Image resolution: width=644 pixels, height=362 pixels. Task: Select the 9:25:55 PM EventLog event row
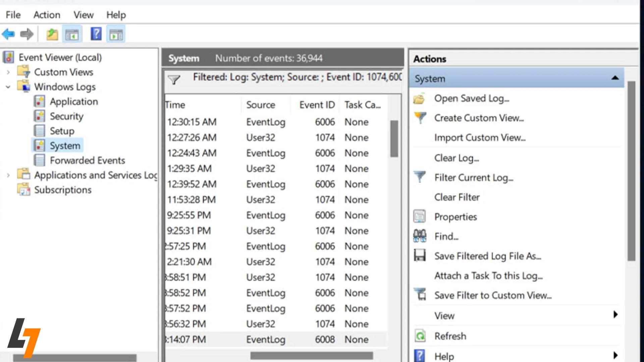coord(276,215)
